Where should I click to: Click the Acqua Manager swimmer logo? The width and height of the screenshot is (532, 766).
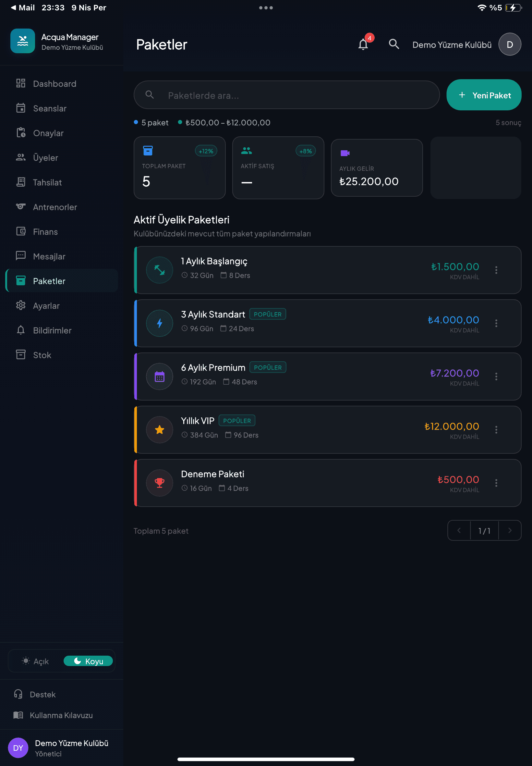pos(23,41)
